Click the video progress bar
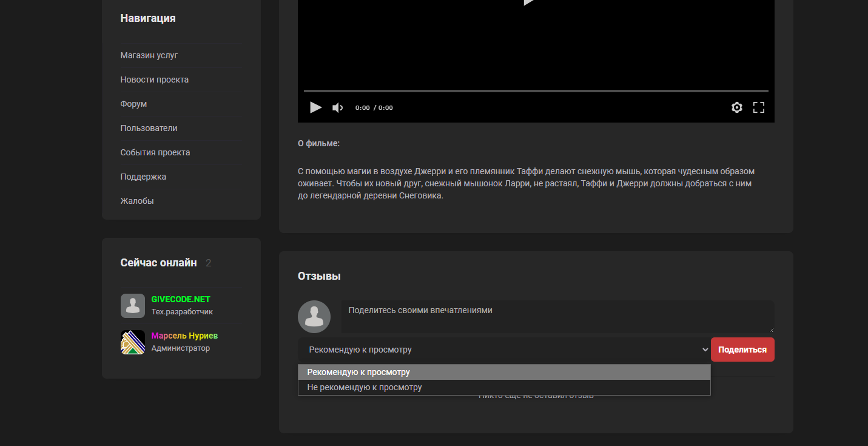The image size is (868, 446). click(536, 91)
